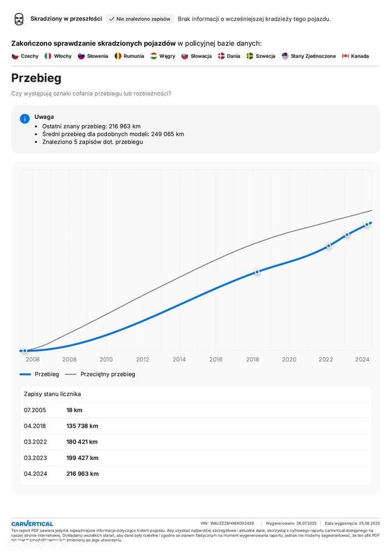Image resolution: width=392 pixels, height=554 pixels.
Task: Click the gray Przeciętny przebieg legend line
Action: coord(71,374)
